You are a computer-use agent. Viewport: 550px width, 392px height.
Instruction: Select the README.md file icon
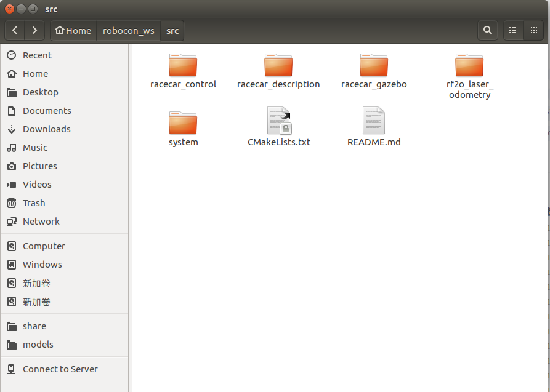(374, 120)
